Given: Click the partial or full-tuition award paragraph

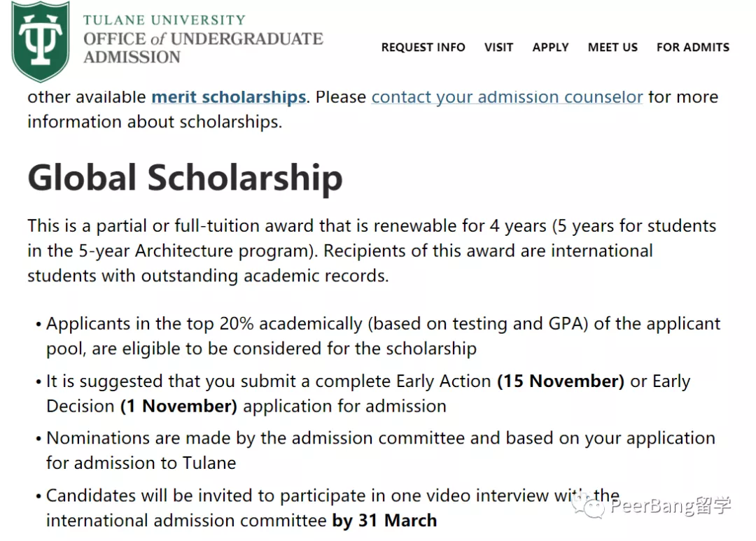Looking at the screenshot, I should coord(371,251).
